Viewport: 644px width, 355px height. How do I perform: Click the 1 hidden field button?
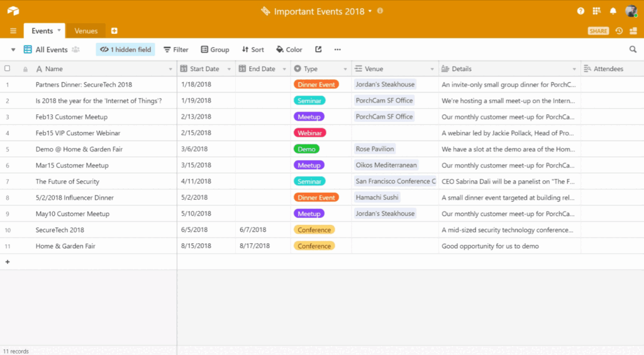point(125,50)
